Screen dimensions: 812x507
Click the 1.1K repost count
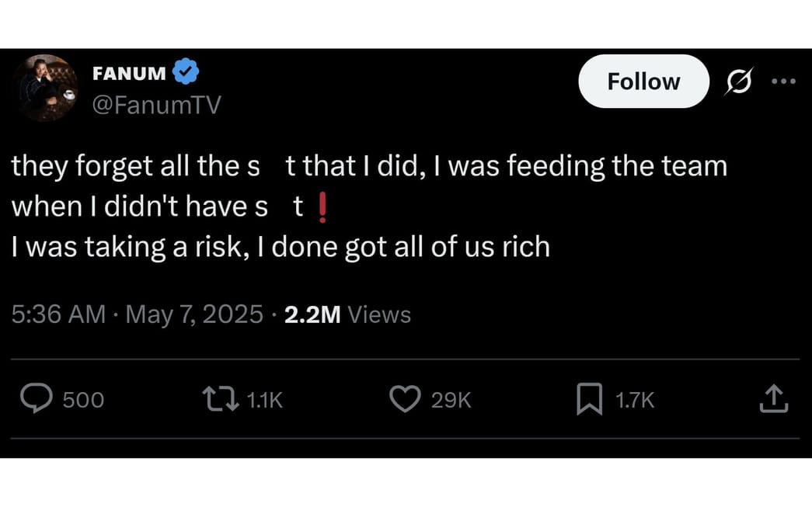click(264, 400)
